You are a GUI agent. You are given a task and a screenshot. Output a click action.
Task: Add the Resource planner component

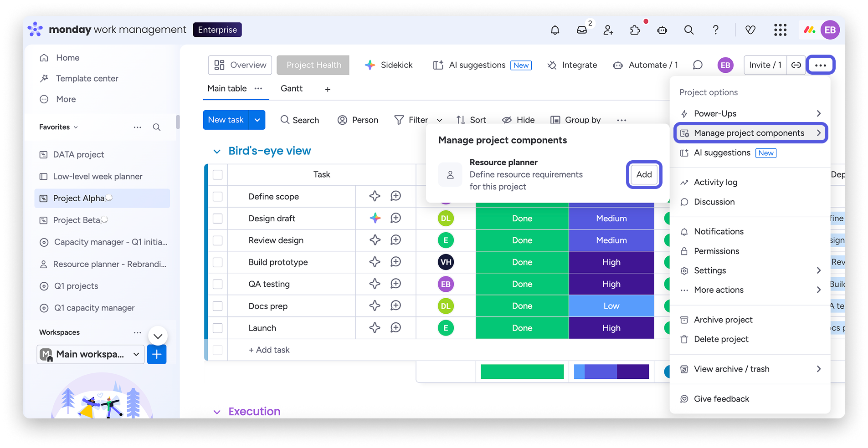click(x=644, y=174)
